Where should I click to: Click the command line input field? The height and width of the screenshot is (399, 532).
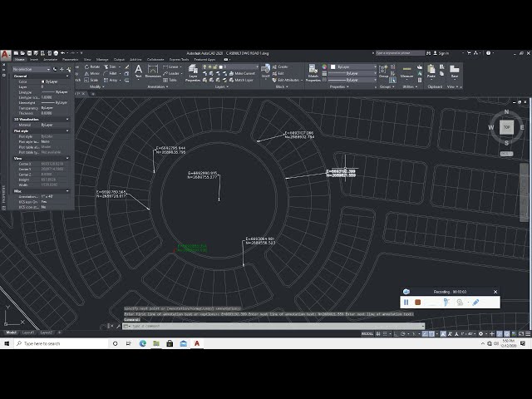tap(249, 326)
